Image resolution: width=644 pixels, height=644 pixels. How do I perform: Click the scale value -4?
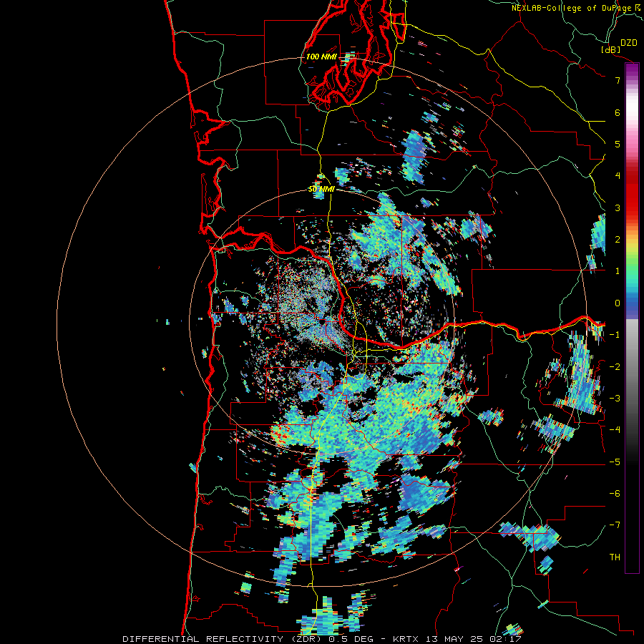coord(615,430)
